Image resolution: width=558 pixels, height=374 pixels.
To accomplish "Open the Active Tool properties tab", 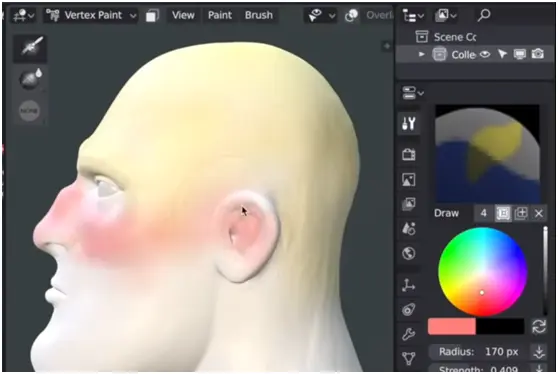I will 409,123.
